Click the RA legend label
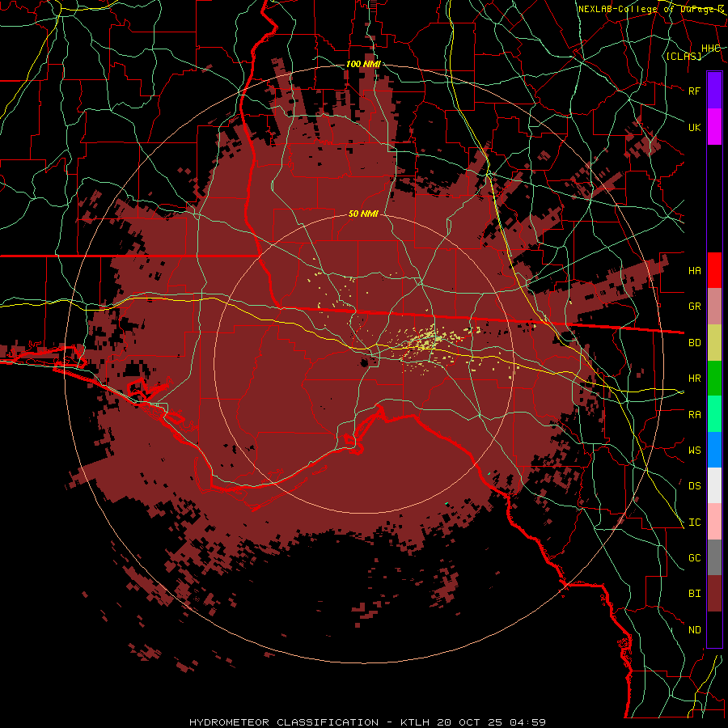Screen dimensions: 728x728 click(x=695, y=415)
